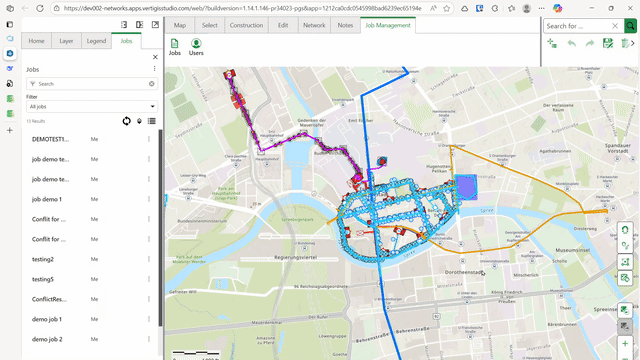The height and width of the screenshot is (360, 640).
Task: Select the 'demo job 2' row
Action: click(x=90, y=339)
